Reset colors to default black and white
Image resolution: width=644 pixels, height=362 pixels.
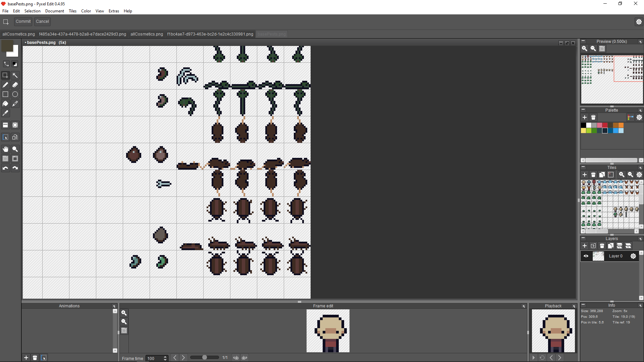[x=15, y=64]
